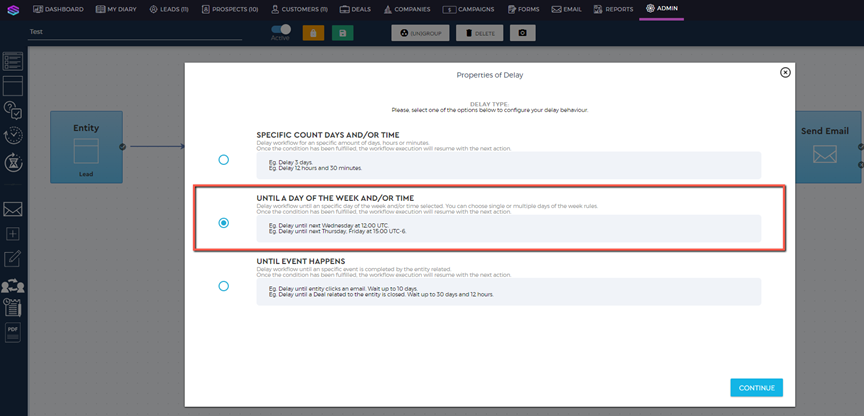Toggle the Active workflow switch
This screenshot has height=416, width=864.
click(x=281, y=29)
